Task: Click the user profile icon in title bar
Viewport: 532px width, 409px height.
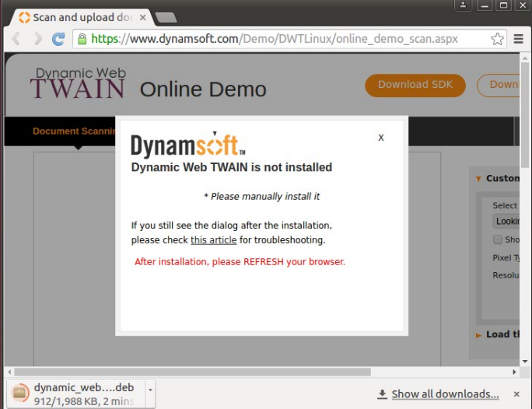Action: [x=464, y=5]
